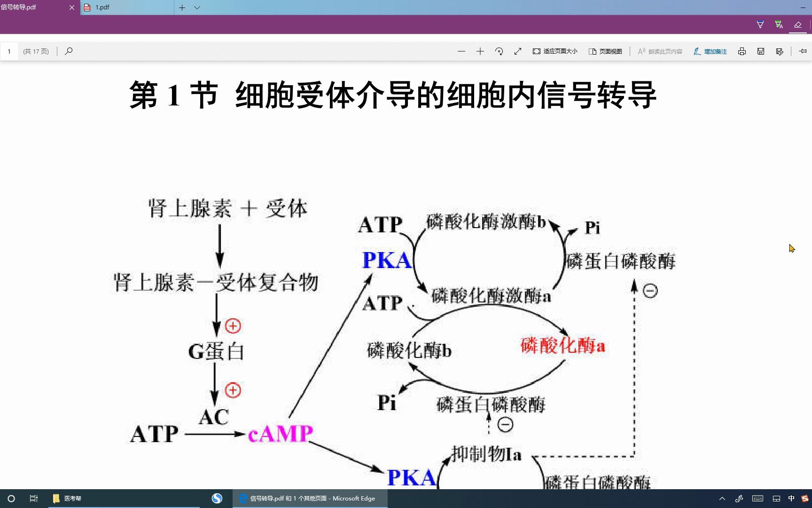812x508 pixels.
Task: Zoom out with the minus icon
Action: (461, 51)
